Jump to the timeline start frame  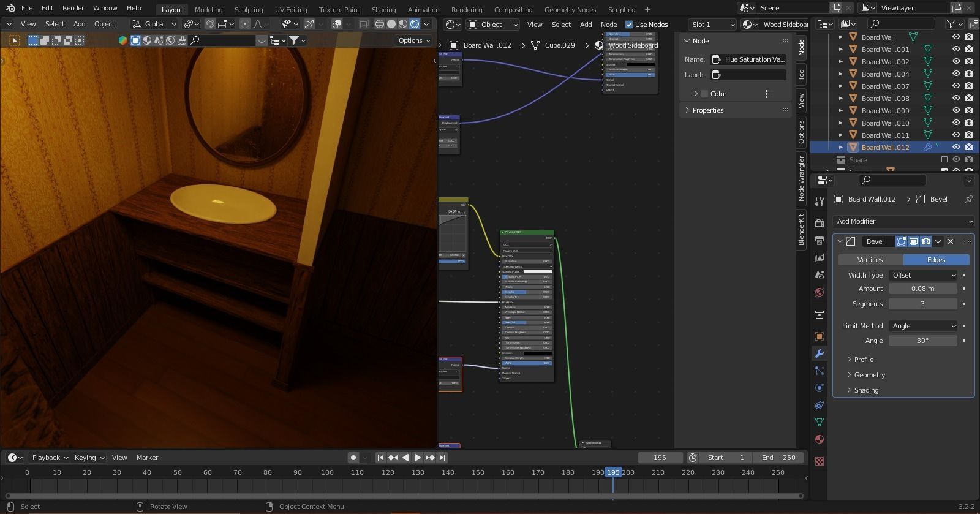click(x=380, y=458)
